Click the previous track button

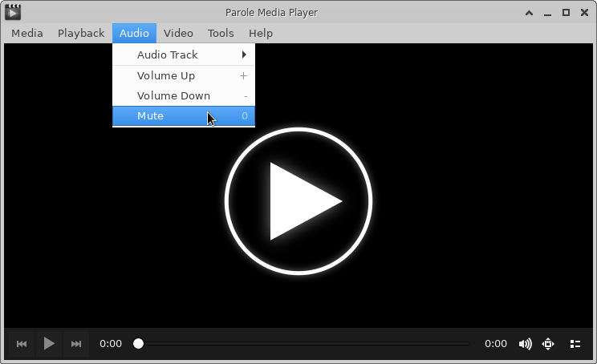(x=22, y=344)
